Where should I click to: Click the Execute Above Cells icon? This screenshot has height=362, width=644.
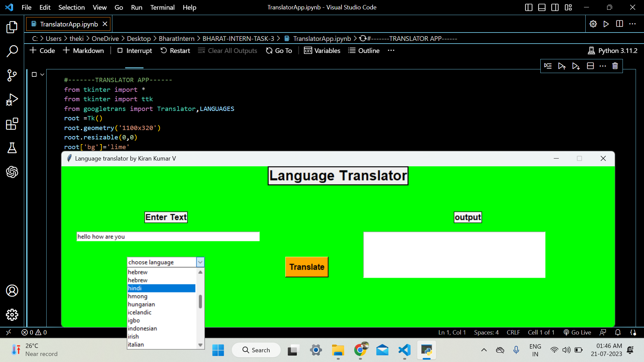562,66
